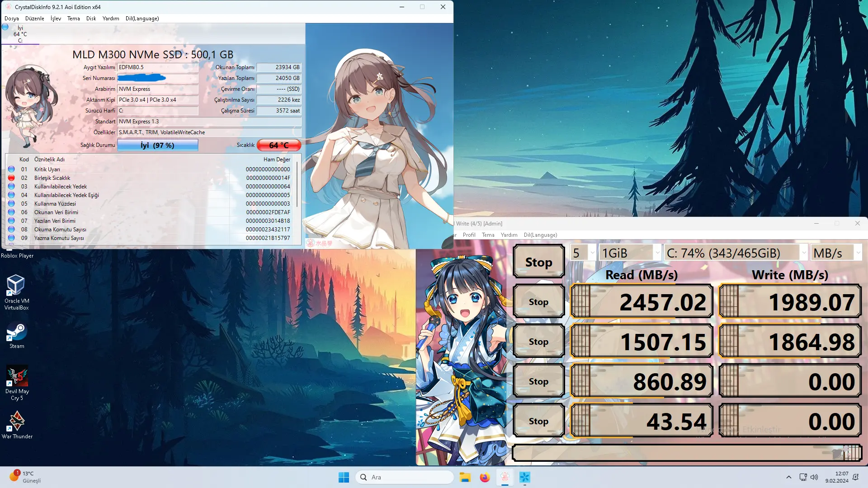Click the Ham Değer column header
This screenshot has height=488, width=868.
pyautogui.click(x=277, y=160)
